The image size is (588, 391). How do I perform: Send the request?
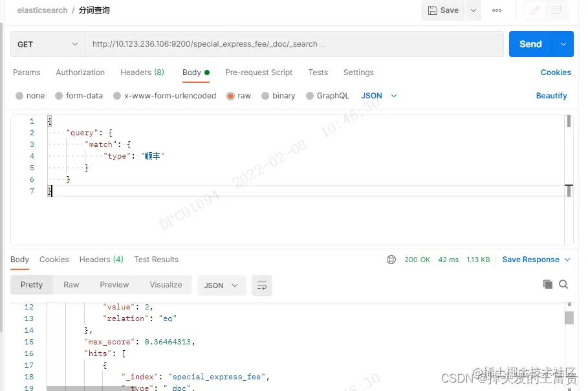point(530,44)
